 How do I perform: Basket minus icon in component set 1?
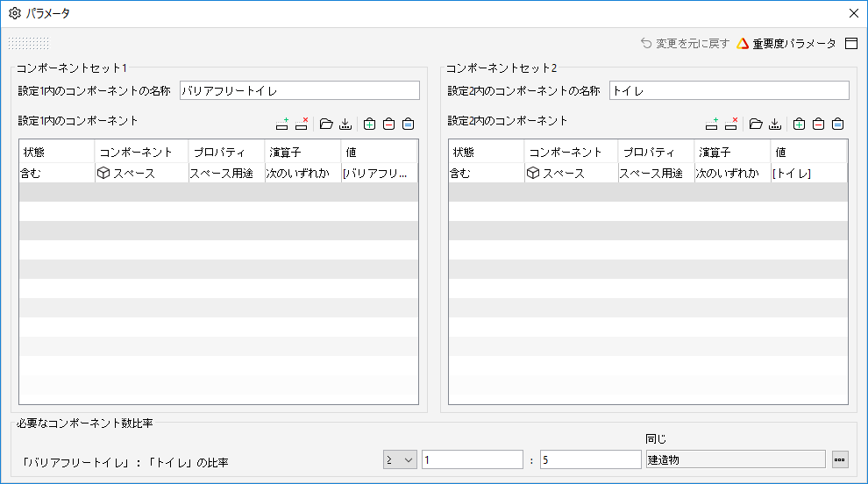pos(389,124)
